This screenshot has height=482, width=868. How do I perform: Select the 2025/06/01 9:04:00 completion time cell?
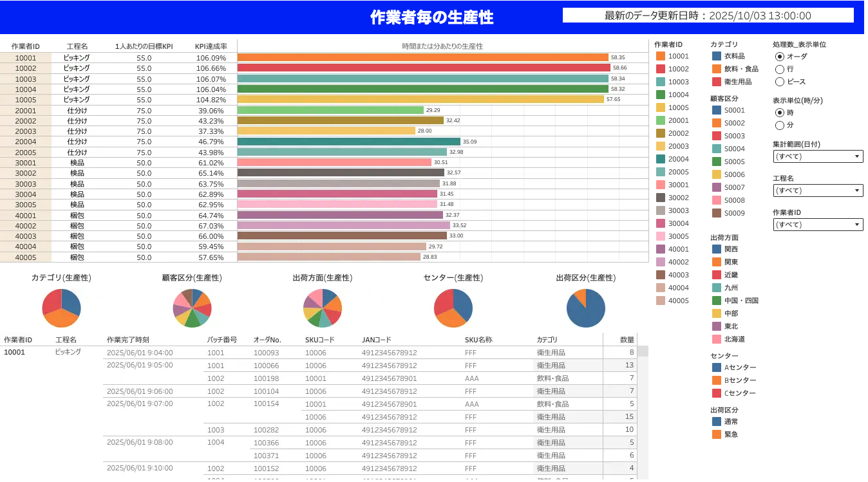140,353
